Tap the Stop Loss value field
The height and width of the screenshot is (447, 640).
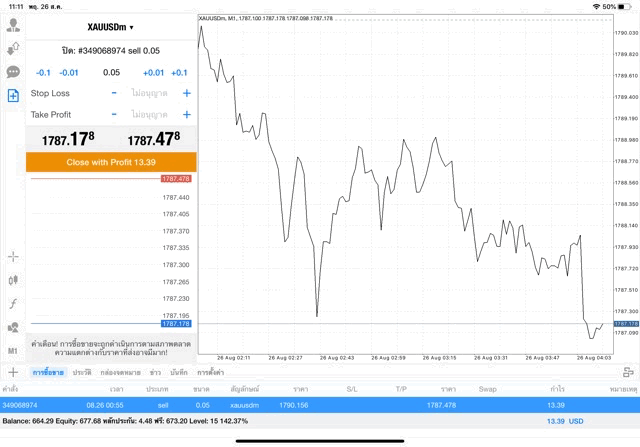tap(150, 93)
